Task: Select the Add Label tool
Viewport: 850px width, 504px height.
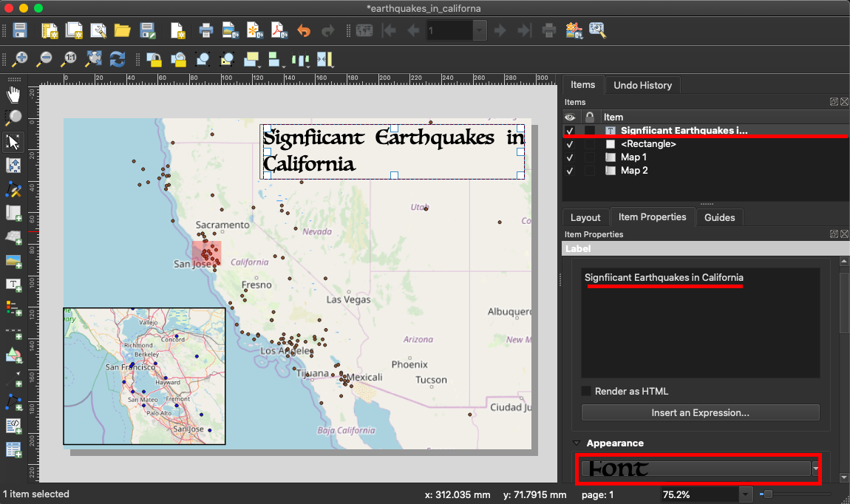Action: (13, 285)
